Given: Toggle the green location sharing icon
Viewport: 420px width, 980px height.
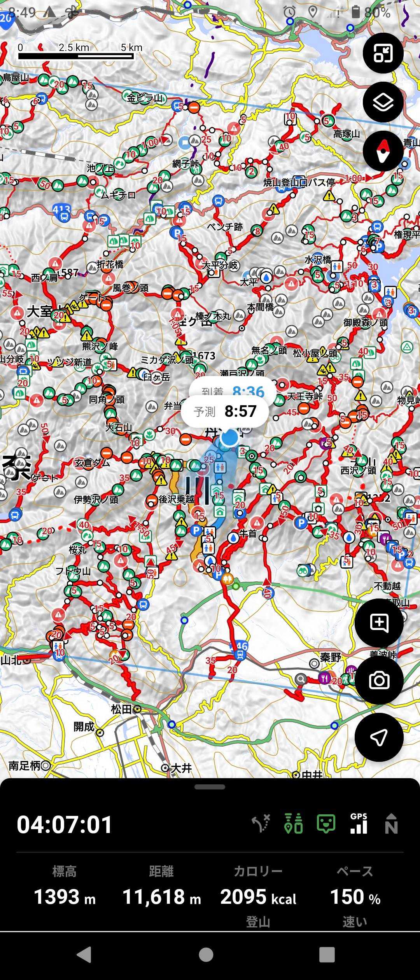Looking at the screenshot, I should (294, 824).
